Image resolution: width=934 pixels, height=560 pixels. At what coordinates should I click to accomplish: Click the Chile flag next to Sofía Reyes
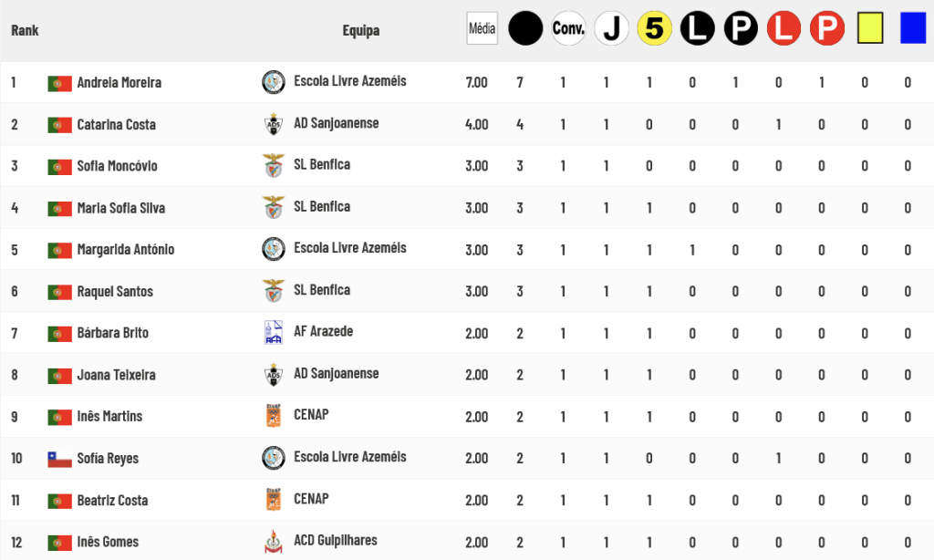pyautogui.click(x=59, y=459)
